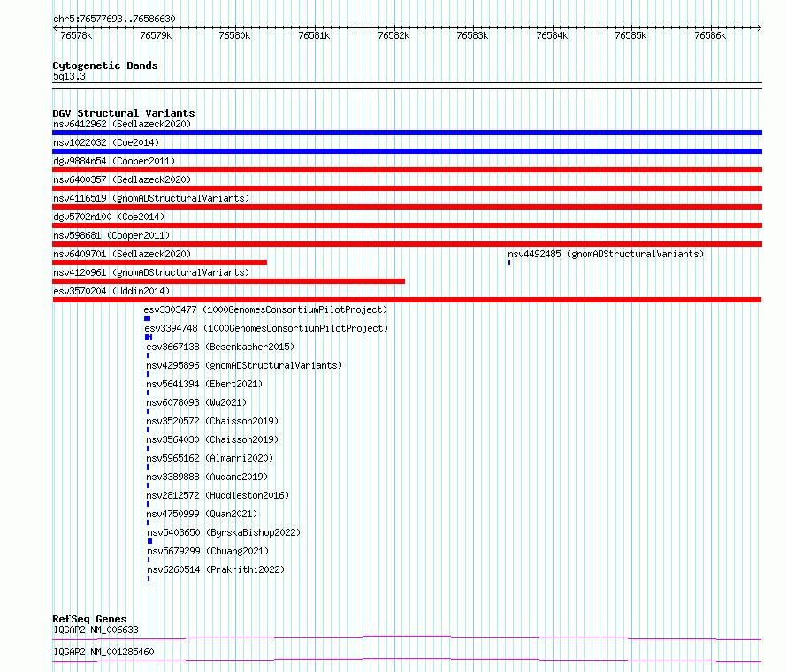Select the red bar under dgv9884n54
Viewport: 787px width, 672px height.
point(407,170)
